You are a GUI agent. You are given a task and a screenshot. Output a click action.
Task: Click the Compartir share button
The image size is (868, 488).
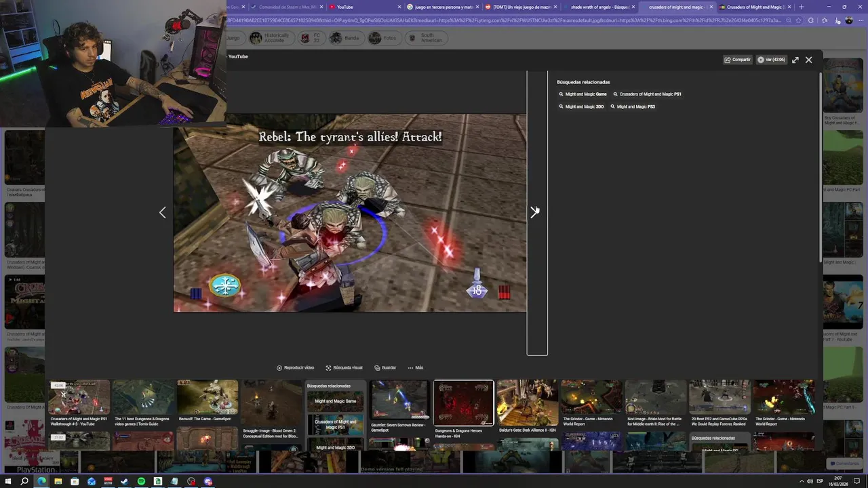point(737,60)
